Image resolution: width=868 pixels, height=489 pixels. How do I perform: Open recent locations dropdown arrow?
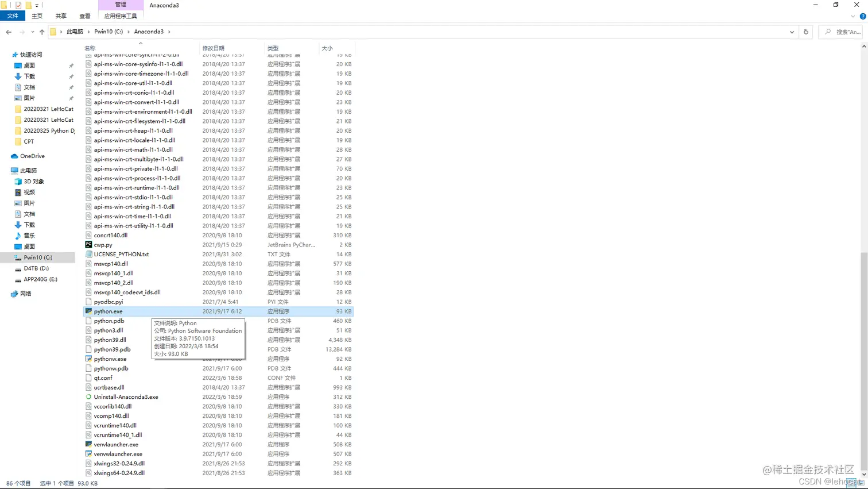(32, 32)
